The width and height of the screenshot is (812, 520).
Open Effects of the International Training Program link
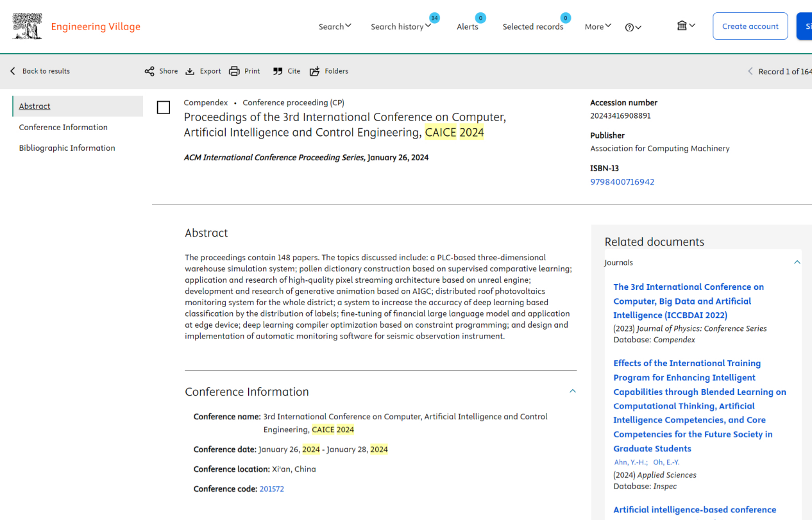tap(700, 406)
